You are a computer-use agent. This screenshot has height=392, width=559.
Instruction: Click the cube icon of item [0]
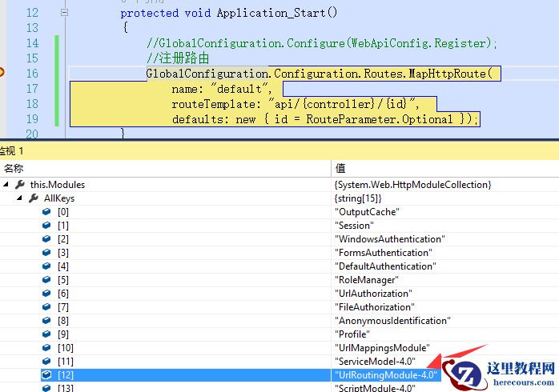[x=46, y=212]
